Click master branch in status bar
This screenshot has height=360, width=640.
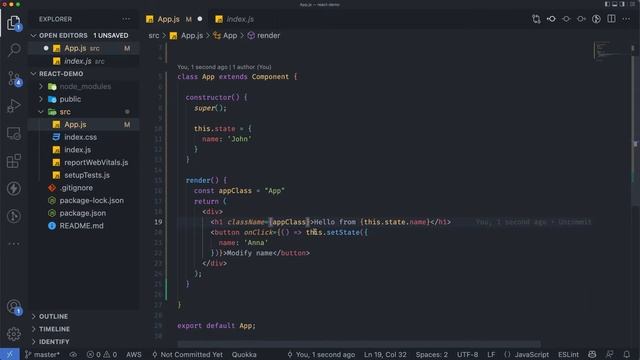point(42,355)
